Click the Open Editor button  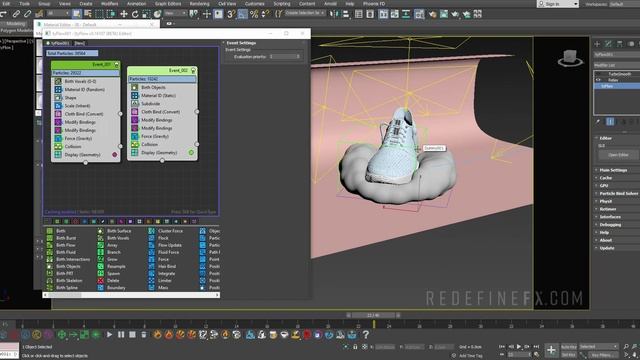pos(618,155)
